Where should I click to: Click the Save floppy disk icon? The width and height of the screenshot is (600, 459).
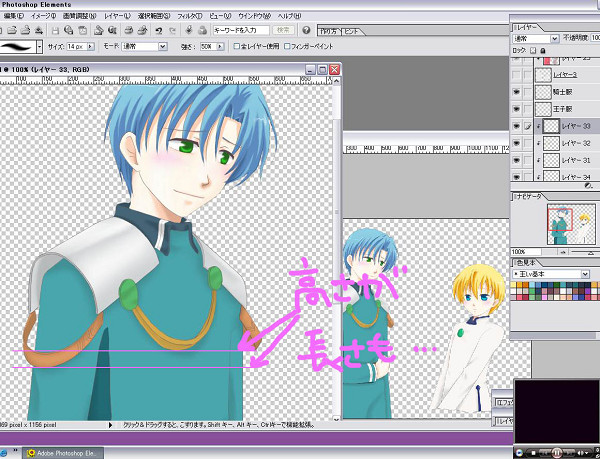point(55,30)
